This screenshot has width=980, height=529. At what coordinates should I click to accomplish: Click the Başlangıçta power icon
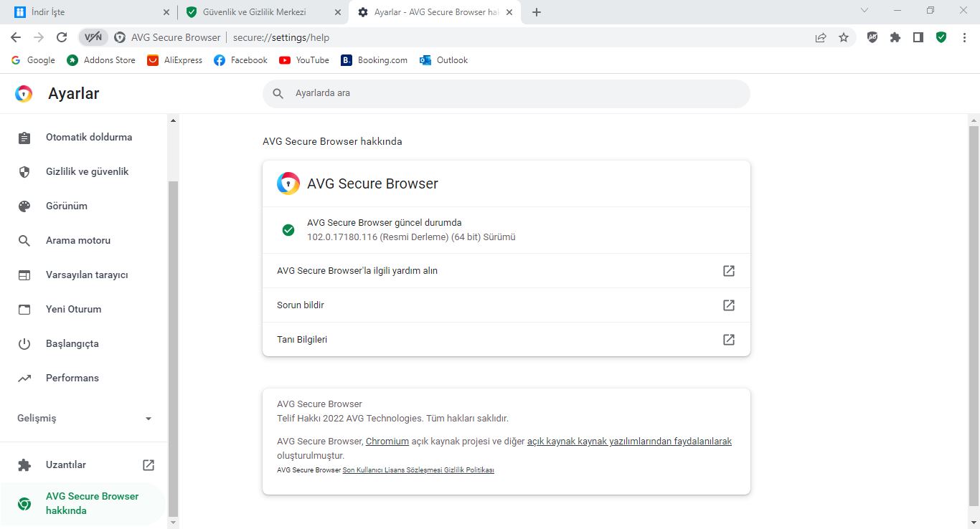coord(24,344)
